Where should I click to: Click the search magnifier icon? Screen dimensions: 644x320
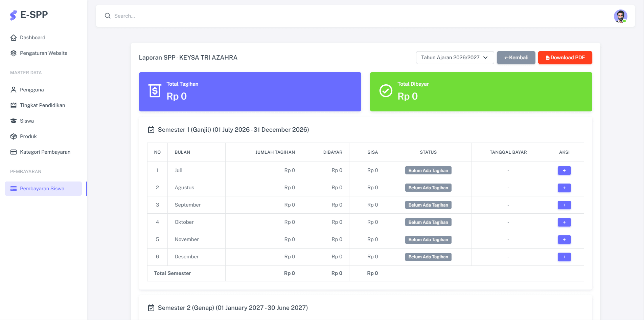108,16
